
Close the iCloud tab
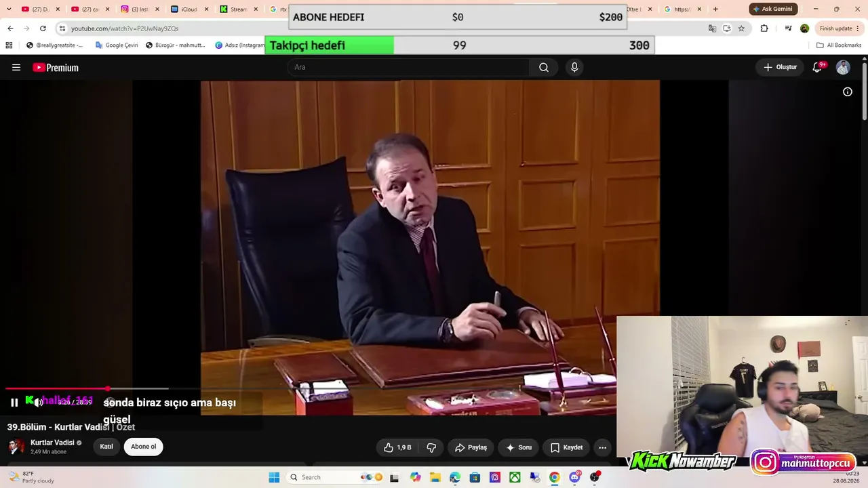(206, 9)
